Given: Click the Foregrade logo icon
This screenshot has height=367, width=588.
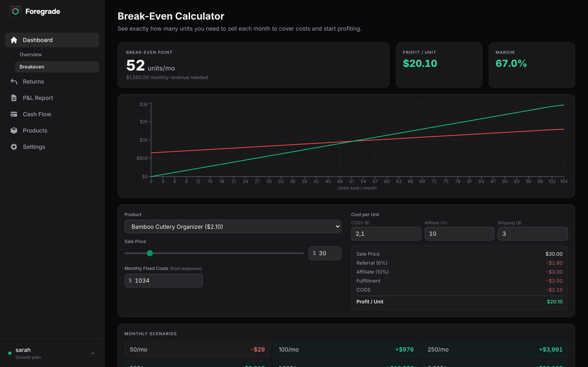Looking at the screenshot, I should click(15, 11).
